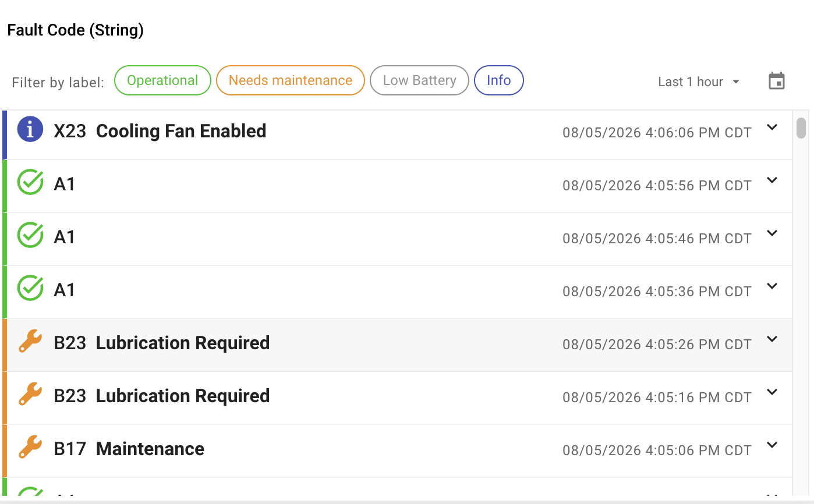Click the B17 Maintenance text

[x=129, y=449]
